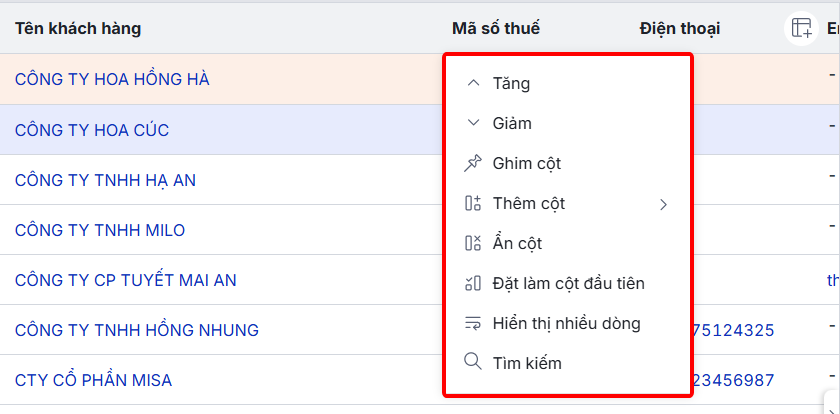
Task: Click the ascending sort arrow icon
Action: point(473,84)
